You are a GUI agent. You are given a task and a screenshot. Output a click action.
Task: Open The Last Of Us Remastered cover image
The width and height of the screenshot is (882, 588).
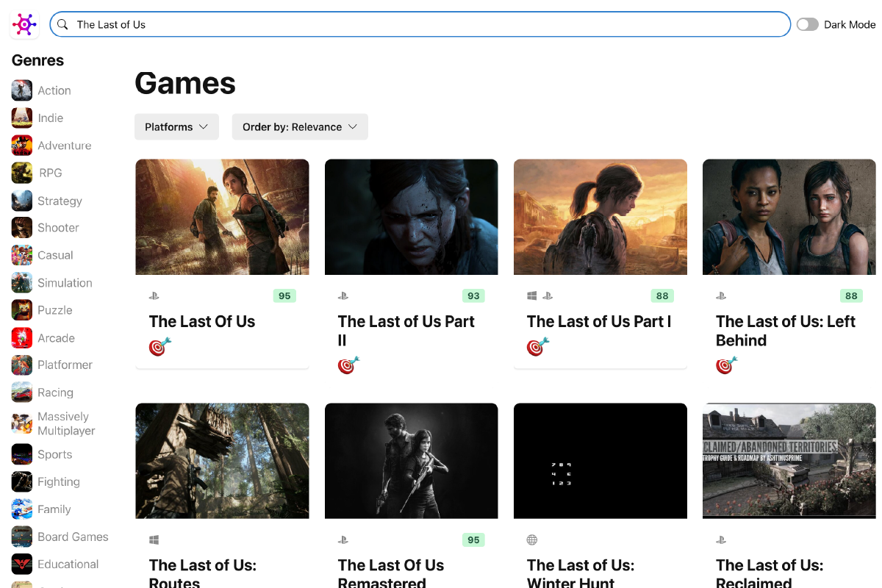412,461
